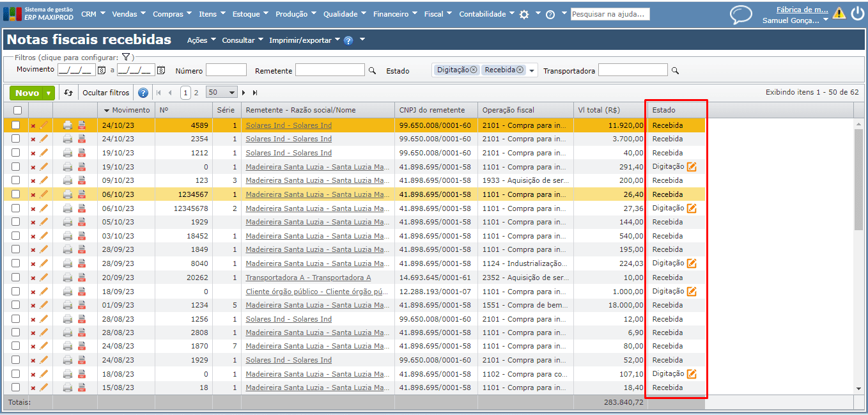Open the Novo button dropdown arrow
This screenshot has height=415, width=868.
(49, 93)
